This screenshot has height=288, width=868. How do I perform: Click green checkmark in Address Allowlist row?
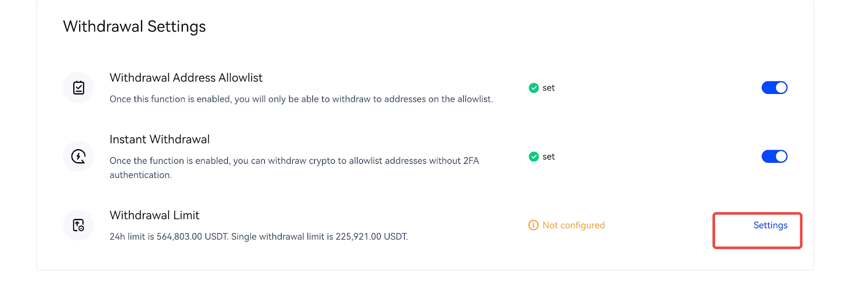[x=533, y=88]
